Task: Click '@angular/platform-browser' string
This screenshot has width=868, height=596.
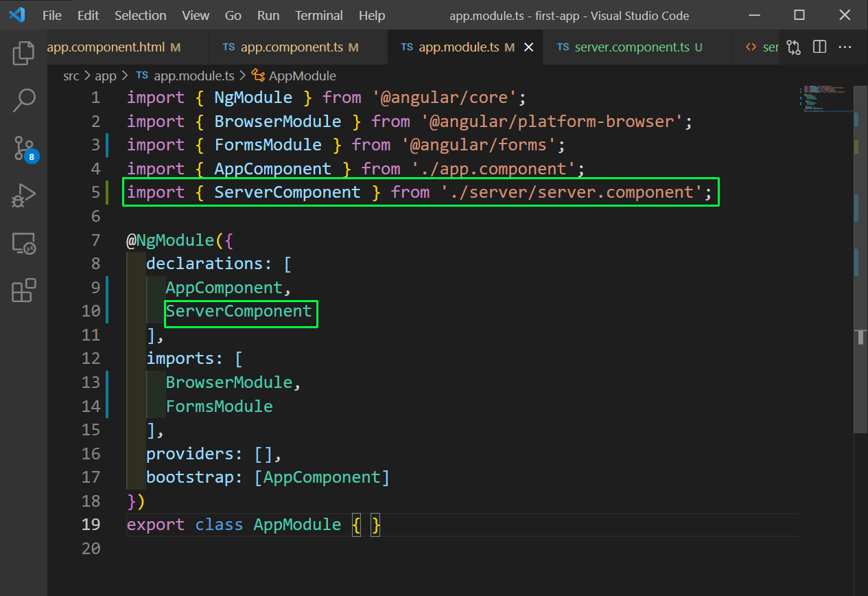Action: [552, 122]
